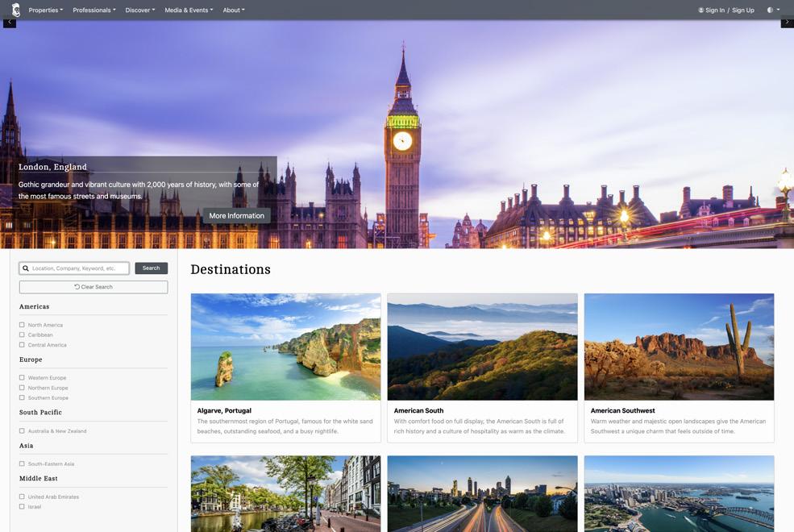This screenshot has height=532, width=794.
Task: Tick United Arab Emirates checkbox
Action: point(22,497)
